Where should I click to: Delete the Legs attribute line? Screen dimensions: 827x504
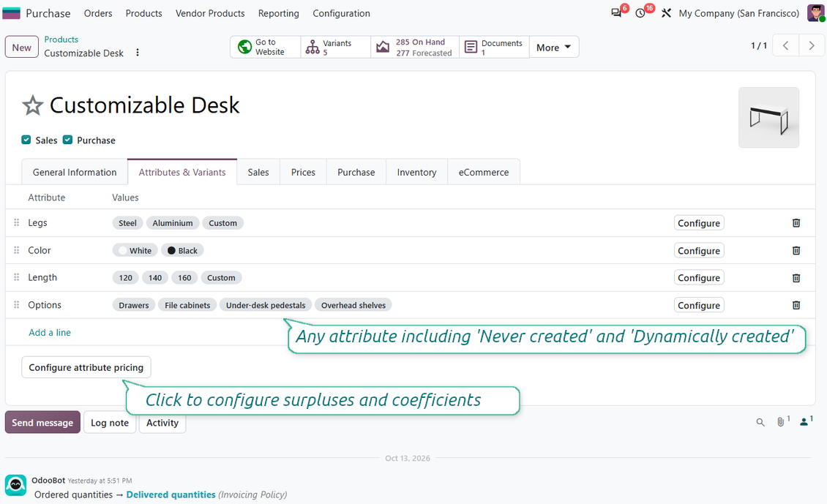[x=796, y=223]
